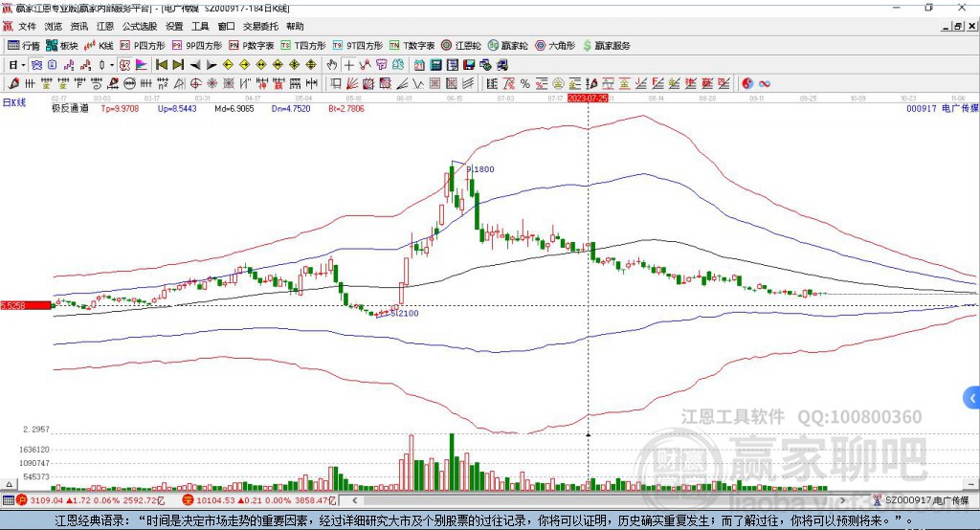Click the inner document restore button
The image size is (980, 530).
click(958, 26)
